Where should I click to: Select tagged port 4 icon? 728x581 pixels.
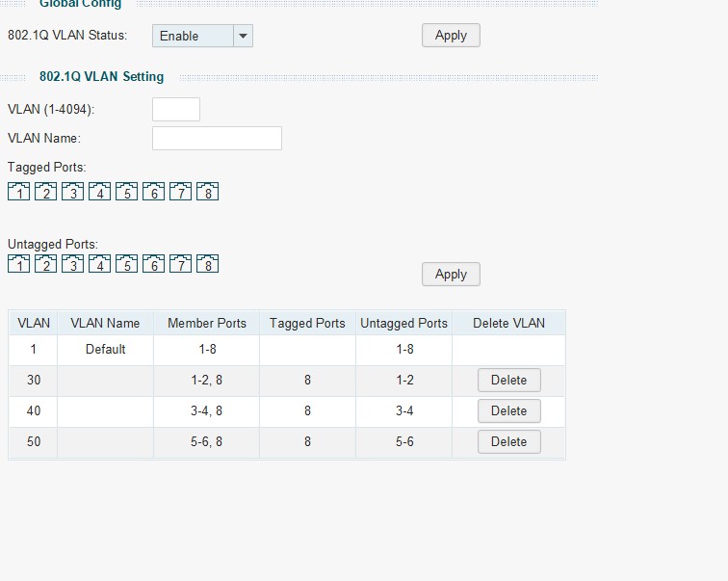(99, 192)
